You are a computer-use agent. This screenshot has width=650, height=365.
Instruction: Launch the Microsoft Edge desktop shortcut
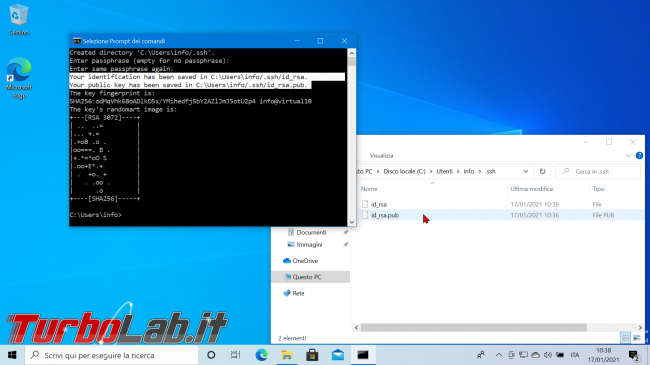19,78
